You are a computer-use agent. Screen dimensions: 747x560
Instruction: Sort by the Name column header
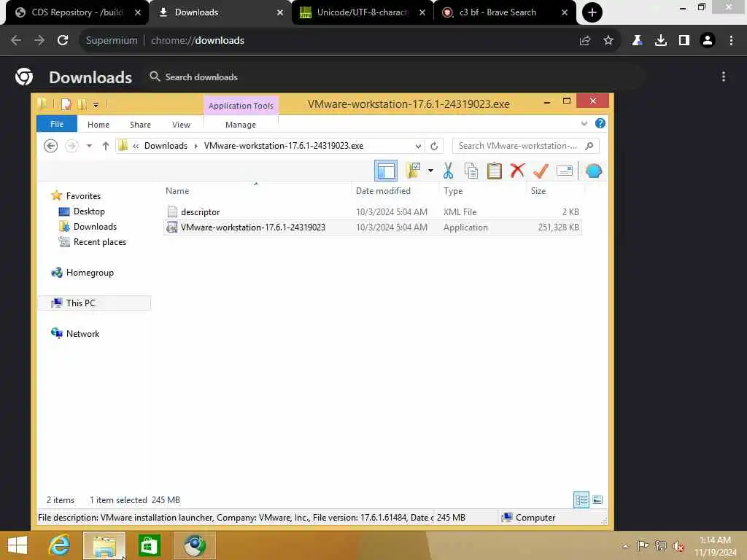[177, 191]
